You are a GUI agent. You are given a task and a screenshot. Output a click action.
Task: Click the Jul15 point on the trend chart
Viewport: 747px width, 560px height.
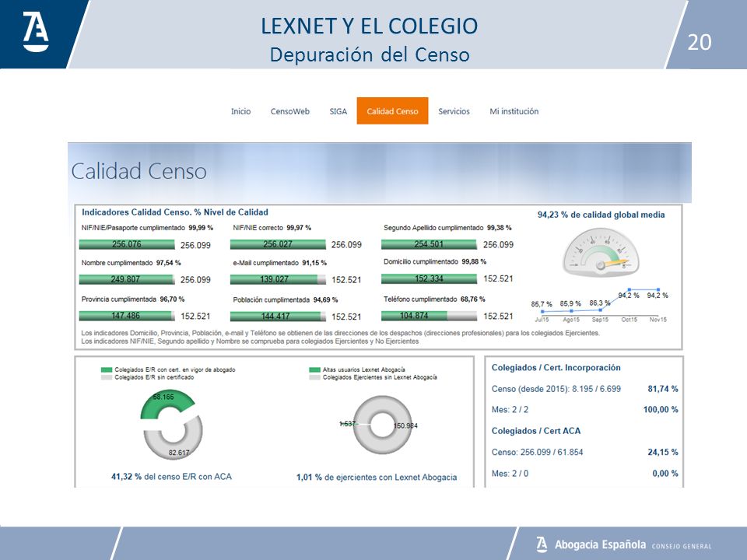542,311
